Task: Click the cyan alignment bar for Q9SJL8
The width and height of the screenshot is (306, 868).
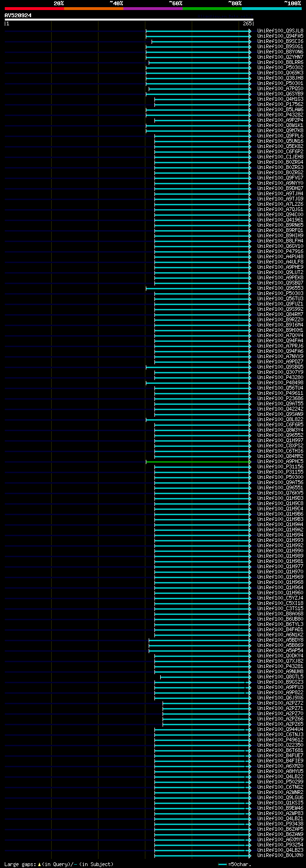Action: click(x=198, y=31)
